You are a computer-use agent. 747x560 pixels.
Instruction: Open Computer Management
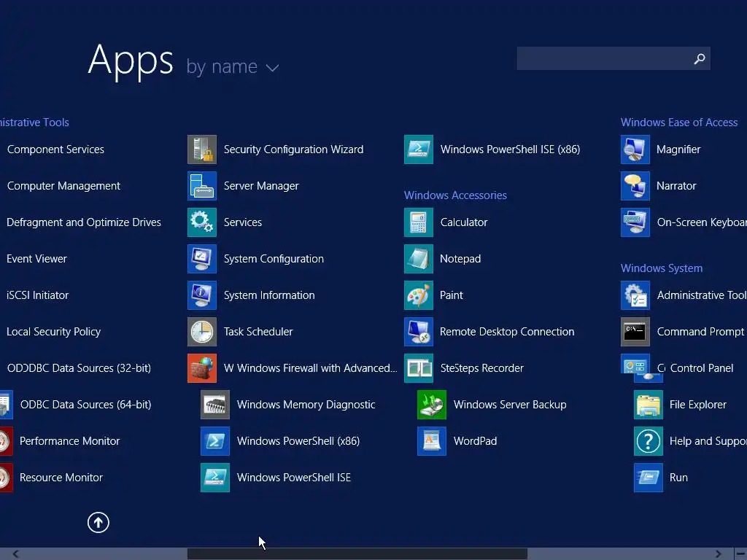63,186
